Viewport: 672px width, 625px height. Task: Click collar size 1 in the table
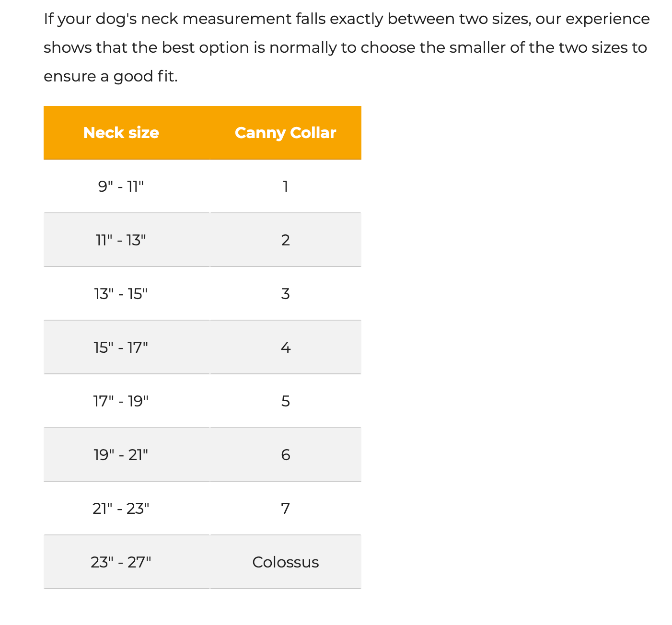click(285, 186)
